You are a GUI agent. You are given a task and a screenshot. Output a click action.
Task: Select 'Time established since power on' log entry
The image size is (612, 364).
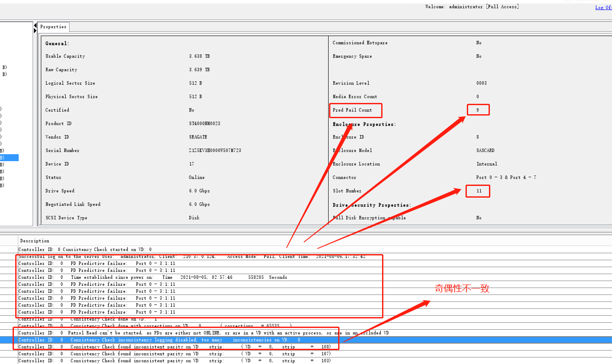coord(152,278)
